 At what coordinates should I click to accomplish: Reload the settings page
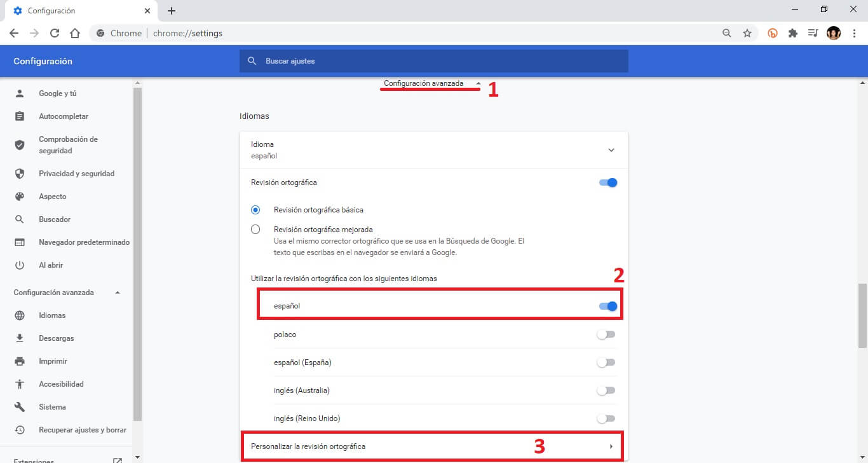(55, 33)
